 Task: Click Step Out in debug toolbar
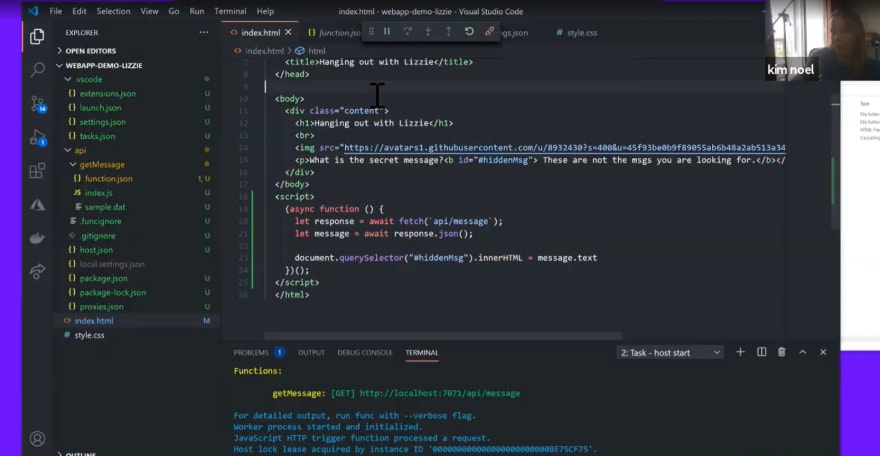pyautogui.click(x=448, y=31)
